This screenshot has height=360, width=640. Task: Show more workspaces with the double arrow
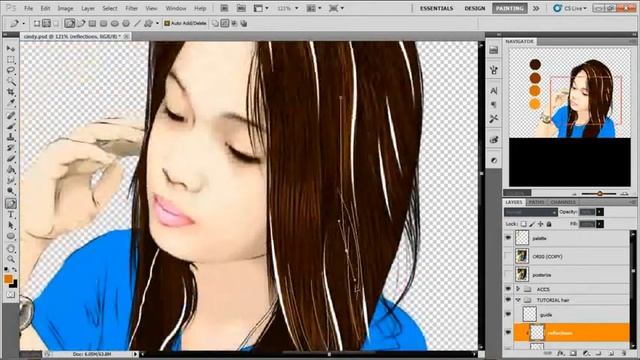pyautogui.click(x=536, y=8)
